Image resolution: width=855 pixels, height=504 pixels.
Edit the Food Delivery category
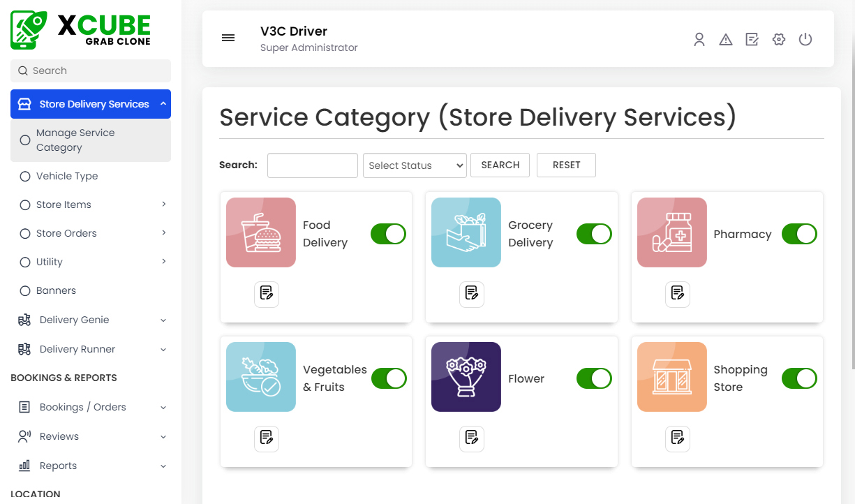click(267, 294)
